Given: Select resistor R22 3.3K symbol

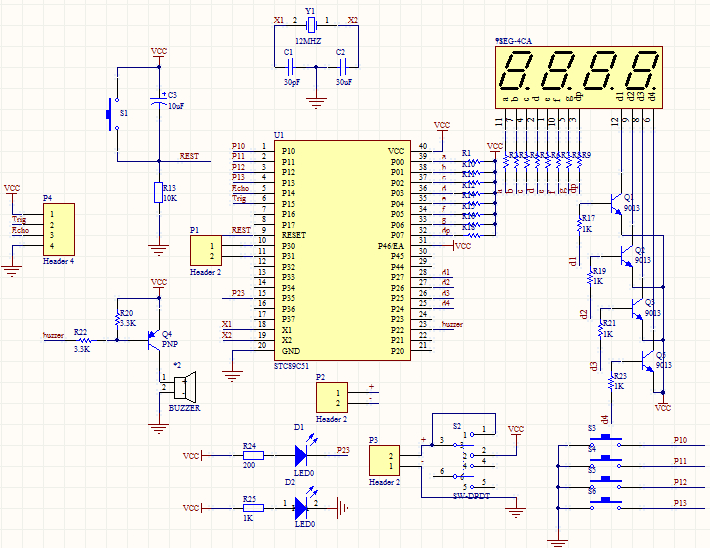Looking at the screenshot, I should 83,340.
